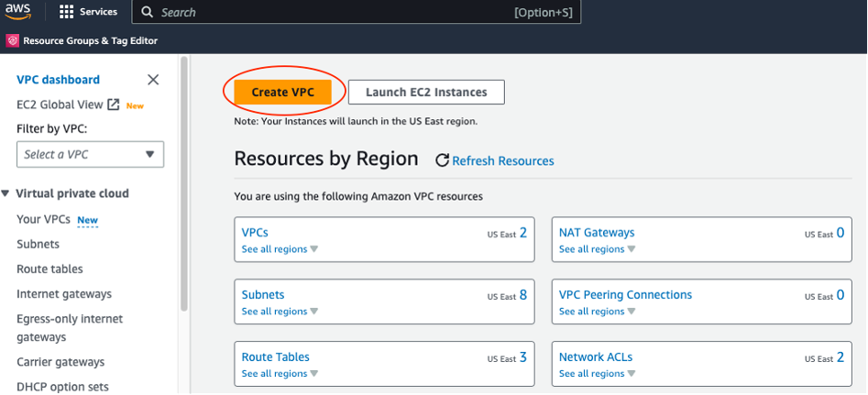This screenshot has width=868, height=395.
Task: Open Subnets in the sidebar
Action: point(38,244)
